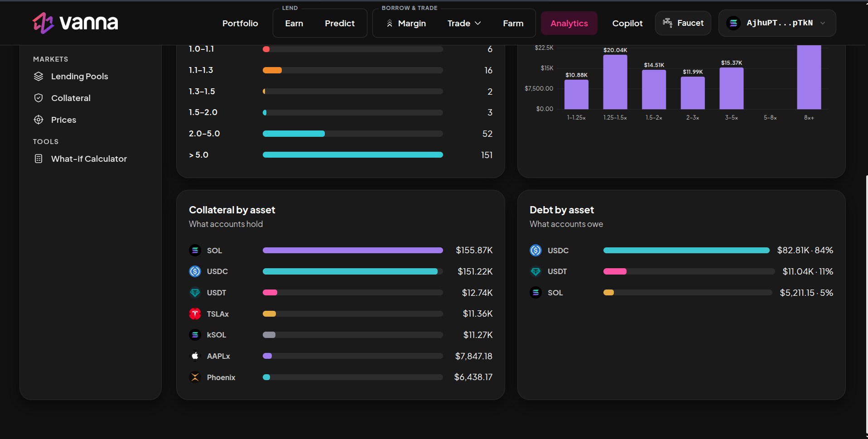Click the Collateral by asset heading

pos(232,210)
